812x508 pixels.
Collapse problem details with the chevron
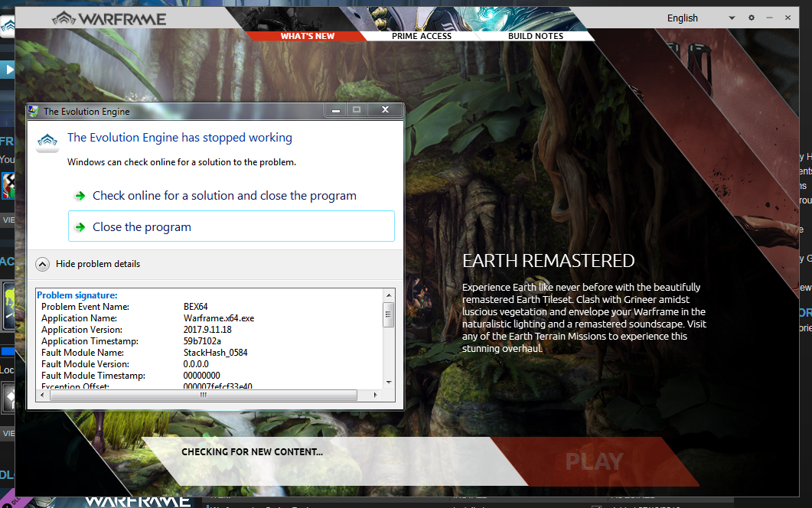click(43, 263)
